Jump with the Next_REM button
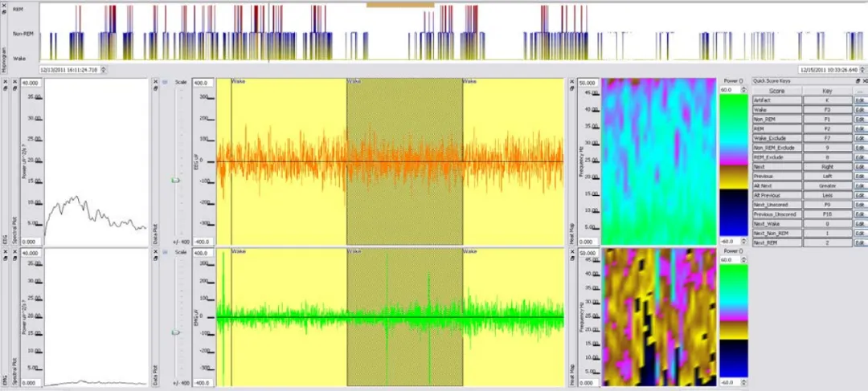Image resolution: width=868 pixels, height=391 pixels. tap(776, 242)
